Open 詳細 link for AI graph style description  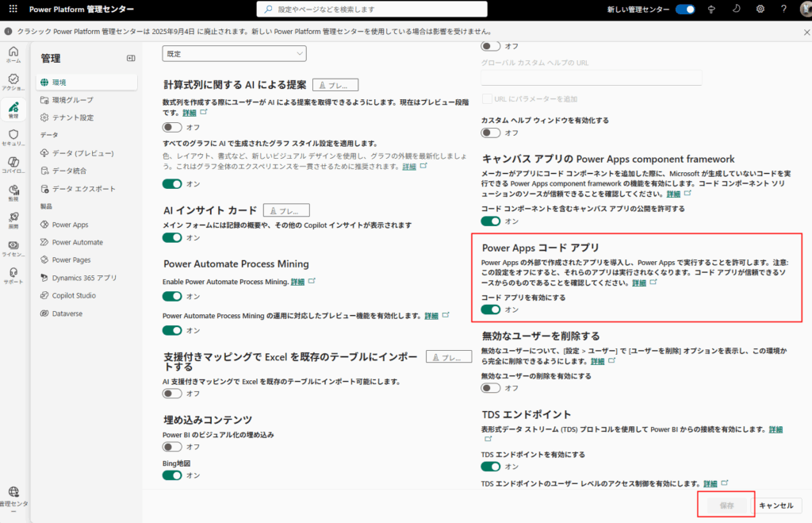tap(409, 167)
